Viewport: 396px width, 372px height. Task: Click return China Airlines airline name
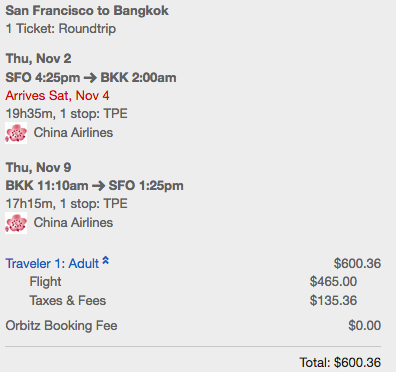tap(73, 223)
